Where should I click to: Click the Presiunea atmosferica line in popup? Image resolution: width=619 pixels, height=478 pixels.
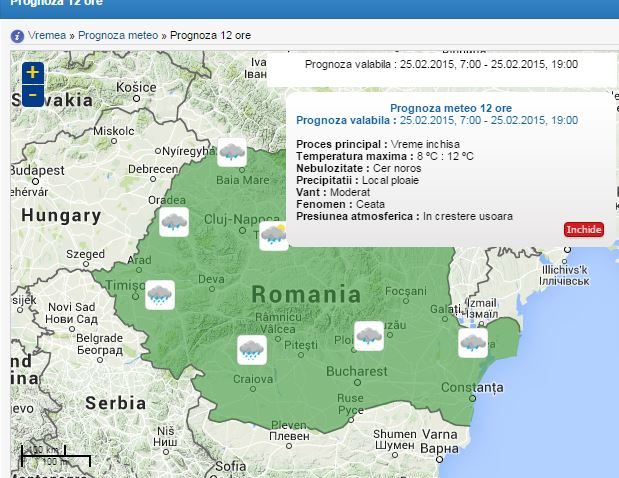[404, 216]
